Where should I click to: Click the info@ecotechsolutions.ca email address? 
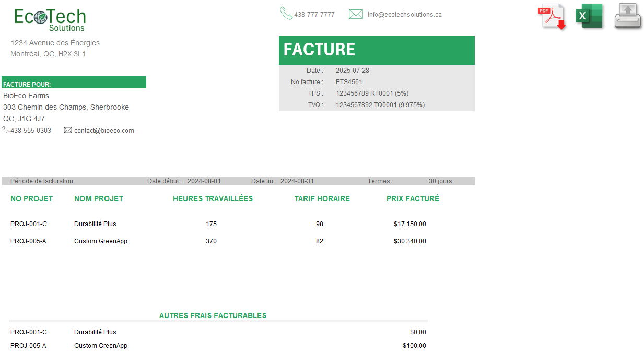[404, 15]
